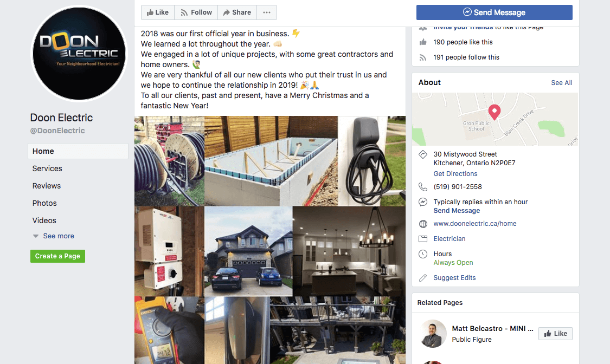
Task: Open the chandelier kitchen photo
Action: tap(349, 251)
